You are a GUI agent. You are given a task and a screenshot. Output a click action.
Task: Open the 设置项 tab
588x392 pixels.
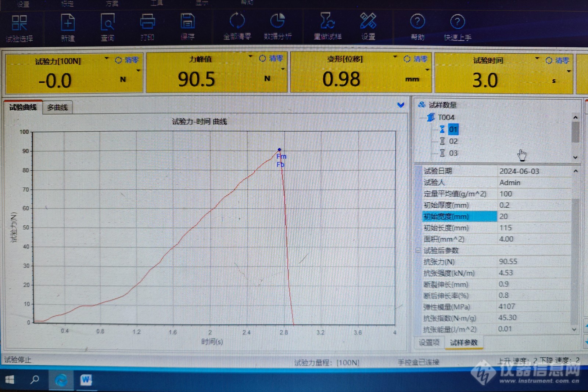[429, 342]
